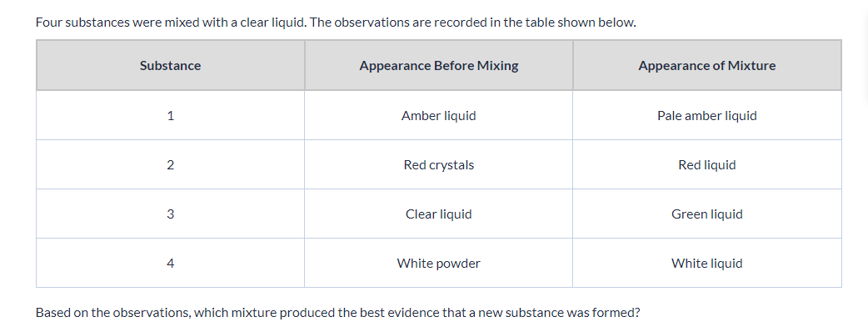Click the Appearance Before Mixing header
The image size is (868, 327).
(438, 65)
